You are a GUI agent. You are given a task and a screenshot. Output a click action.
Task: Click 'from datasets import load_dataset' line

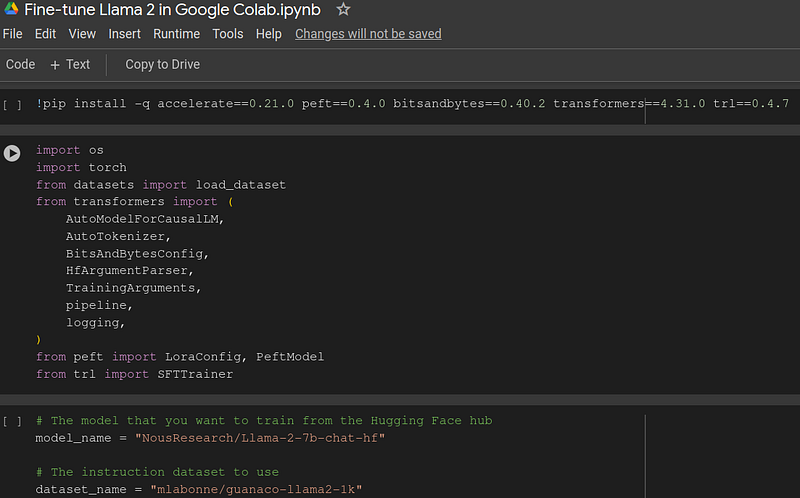point(161,185)
